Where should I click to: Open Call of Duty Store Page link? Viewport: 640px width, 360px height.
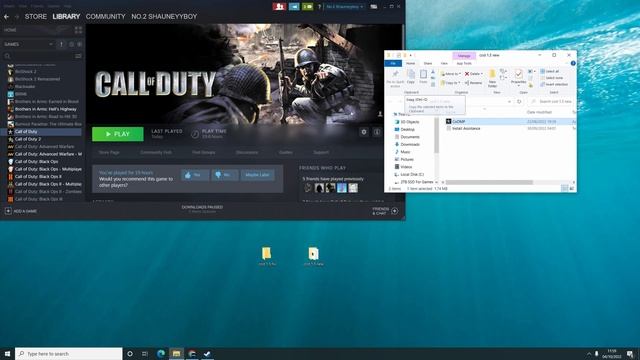point(109,152)
